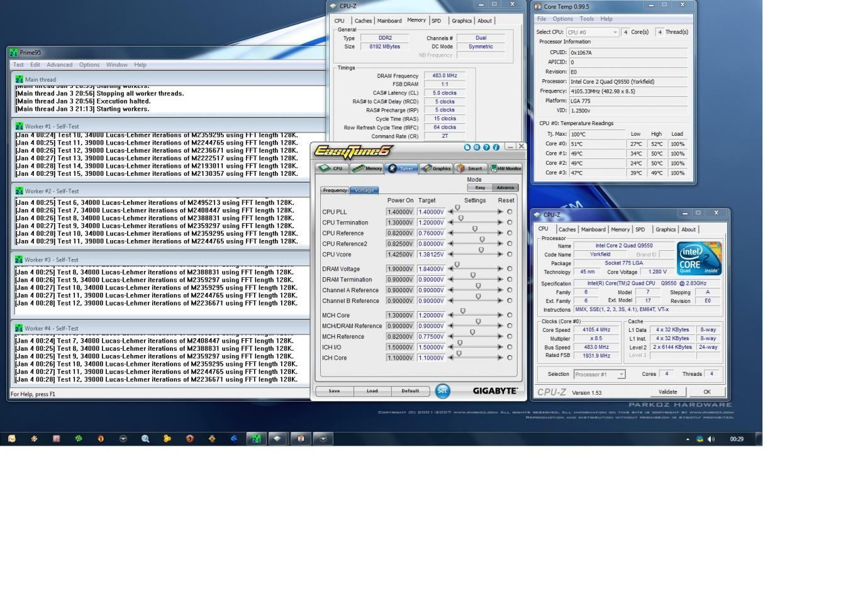Click the Save button in EasyTune6
This screenshot has width=848, height=616.
pyautogui.click(x=334, y=391)
